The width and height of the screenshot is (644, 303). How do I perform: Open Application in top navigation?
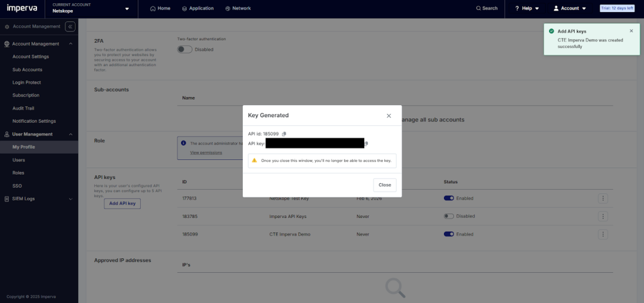(x=198, y=8)
